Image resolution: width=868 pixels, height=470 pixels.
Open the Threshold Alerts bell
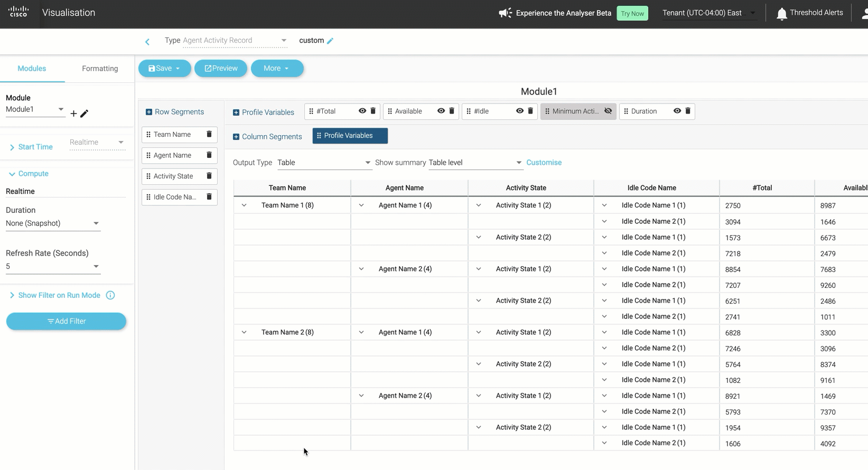(781, 14)
